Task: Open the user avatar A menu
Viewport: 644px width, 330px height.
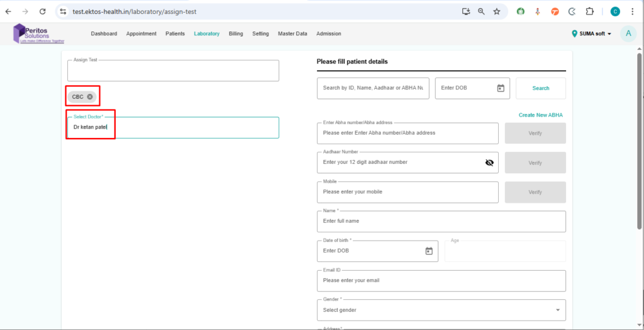Action: tap(628, 34)
